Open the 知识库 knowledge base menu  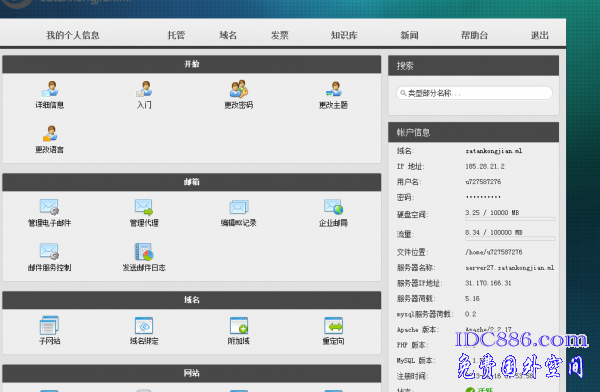click(x=344, y=35)
